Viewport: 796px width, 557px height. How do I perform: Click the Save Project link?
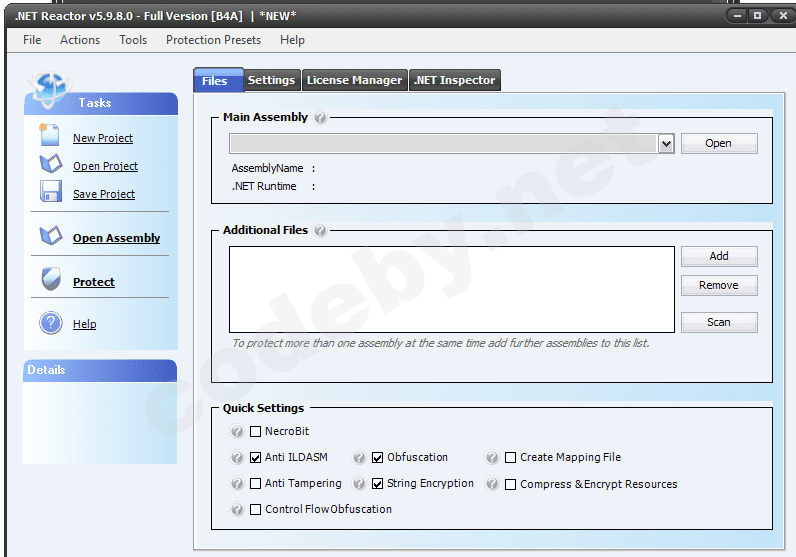[104, 194]
